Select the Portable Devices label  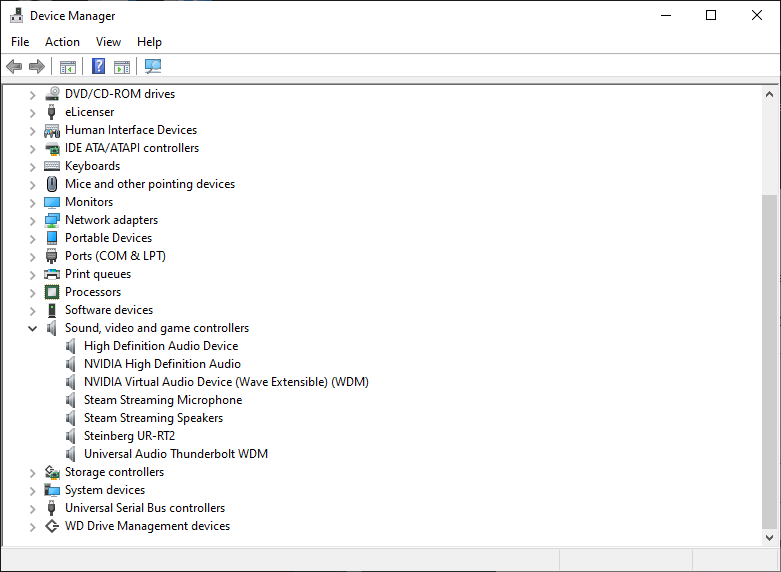[109, 238]
